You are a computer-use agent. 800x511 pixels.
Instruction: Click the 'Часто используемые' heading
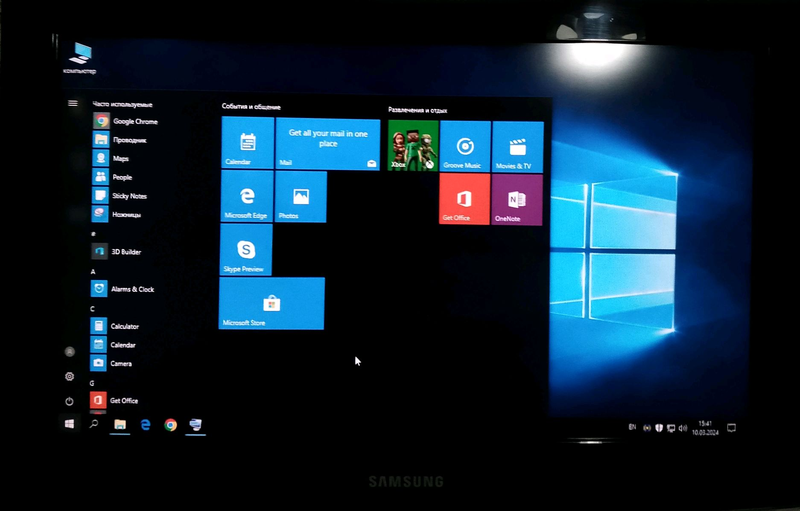click(x=122, y=105)
